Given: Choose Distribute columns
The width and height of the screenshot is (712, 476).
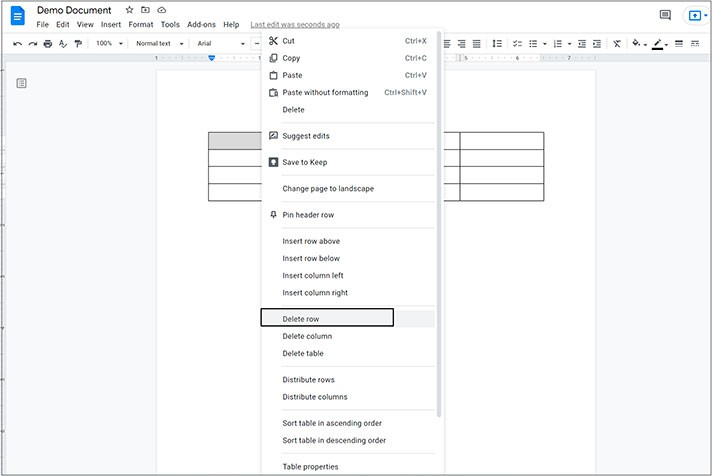Looking at the screenshot, I should point(348,397).
